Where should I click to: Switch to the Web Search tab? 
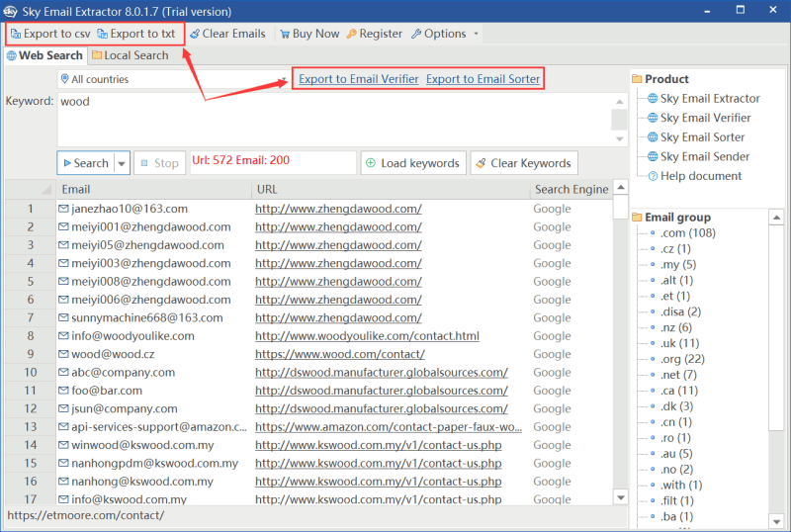[44, 55]
